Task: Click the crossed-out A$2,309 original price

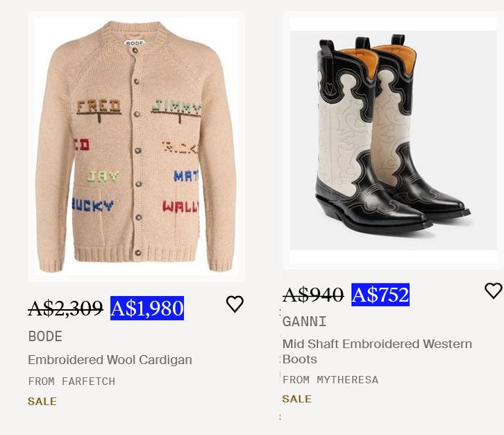Action: [x=65, y=308]
